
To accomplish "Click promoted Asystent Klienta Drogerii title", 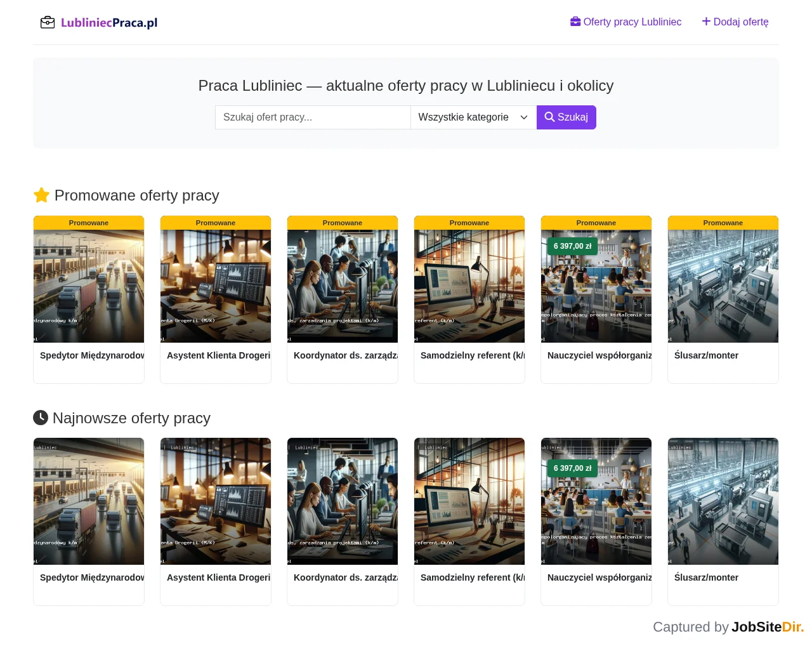I will tap(219, 355).
